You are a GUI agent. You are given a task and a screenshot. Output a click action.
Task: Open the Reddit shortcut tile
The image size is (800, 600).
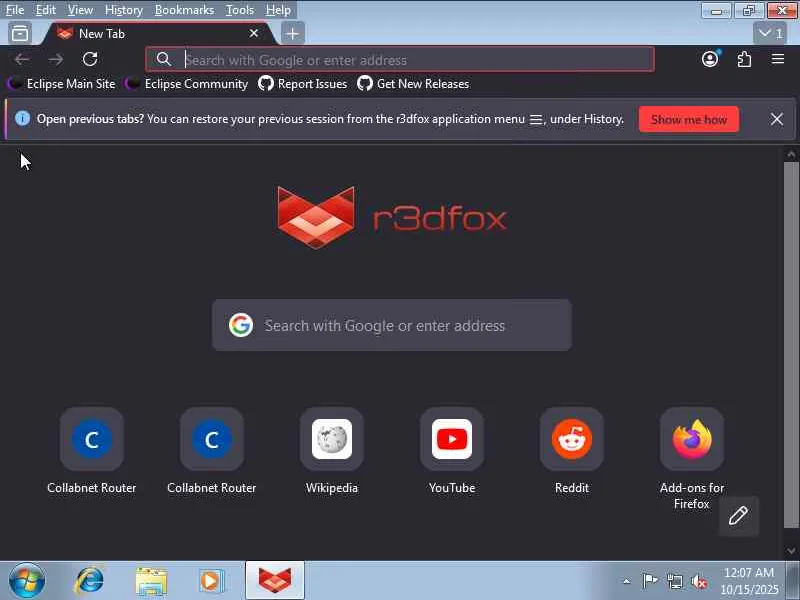(572, 451)
